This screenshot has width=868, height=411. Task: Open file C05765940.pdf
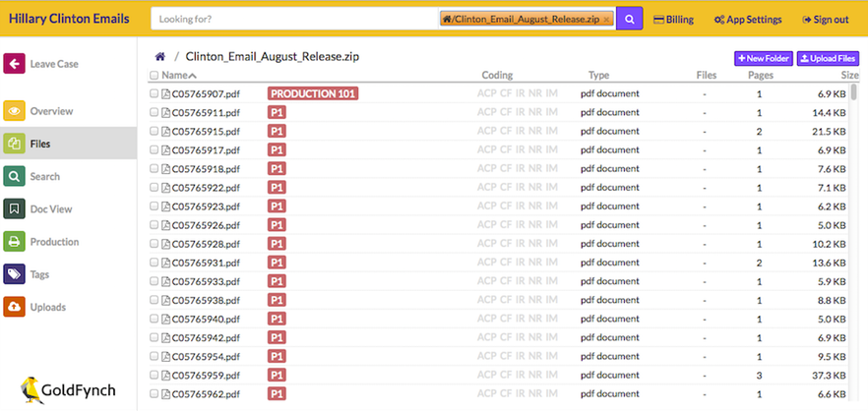(206, 320)
